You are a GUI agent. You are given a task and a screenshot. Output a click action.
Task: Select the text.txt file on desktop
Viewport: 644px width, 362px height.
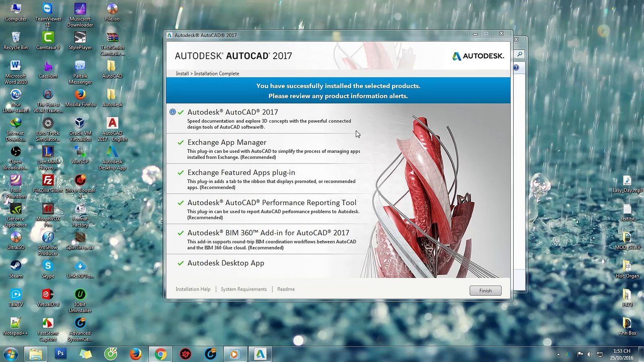tap(627, 213)
